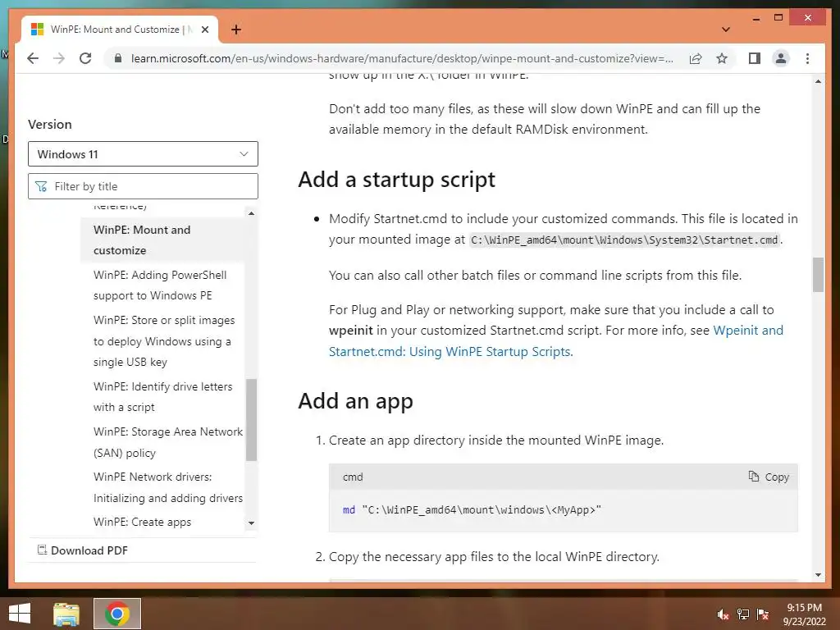
Task: Click the Startnet.cmd file path code
Action: (624, 240)
